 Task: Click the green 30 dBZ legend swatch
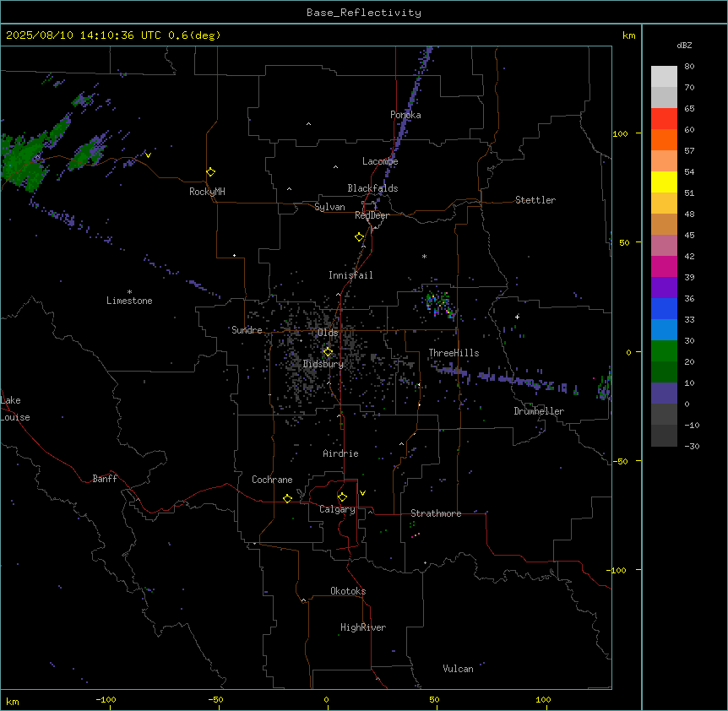[664, 351]
